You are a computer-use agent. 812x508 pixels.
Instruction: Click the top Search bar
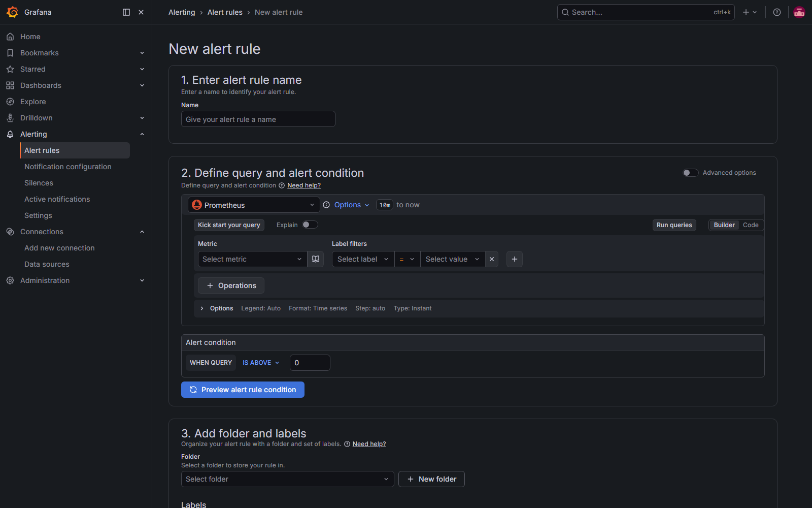pyautogui.click(x=646, y=12)
